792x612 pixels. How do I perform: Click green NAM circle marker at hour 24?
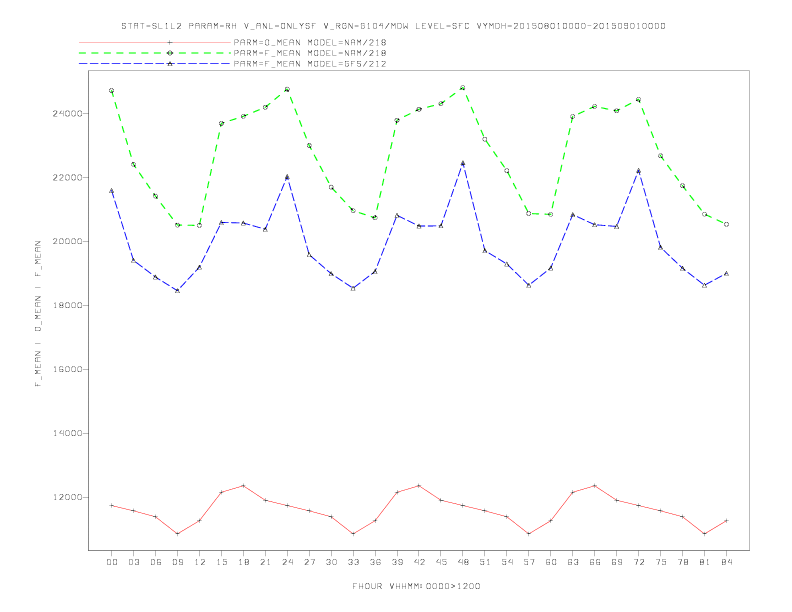click(x=287, y=89)
